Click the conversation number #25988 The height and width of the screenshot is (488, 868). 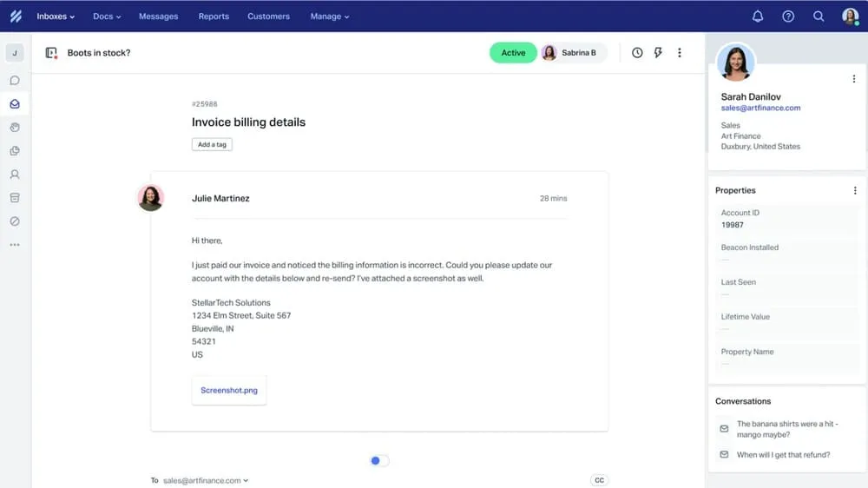click(204, 104)
